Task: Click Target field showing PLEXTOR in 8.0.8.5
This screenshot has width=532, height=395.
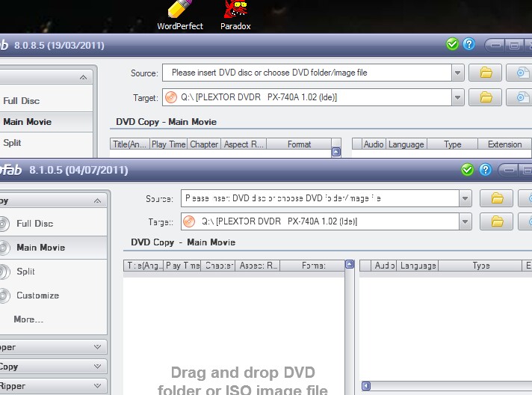Action: pyautogui.click(x=307, y=97)
